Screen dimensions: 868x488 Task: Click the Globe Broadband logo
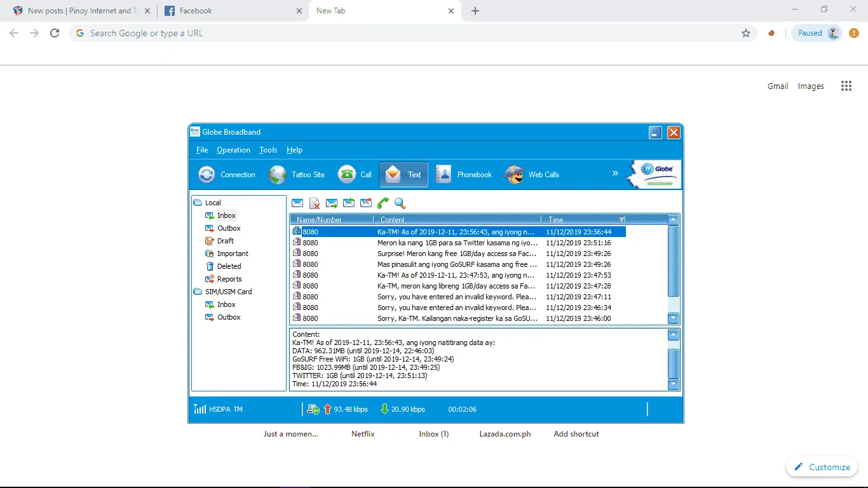click(x=654, y=175)
